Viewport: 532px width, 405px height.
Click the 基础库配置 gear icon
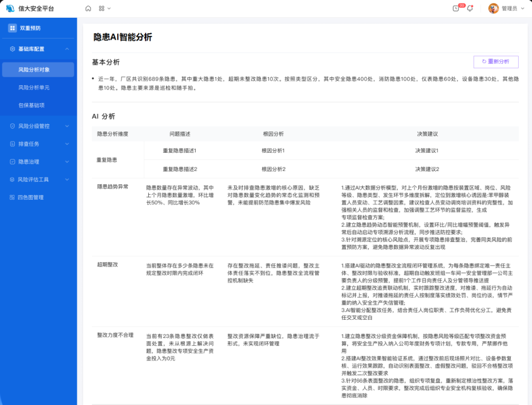12,49
